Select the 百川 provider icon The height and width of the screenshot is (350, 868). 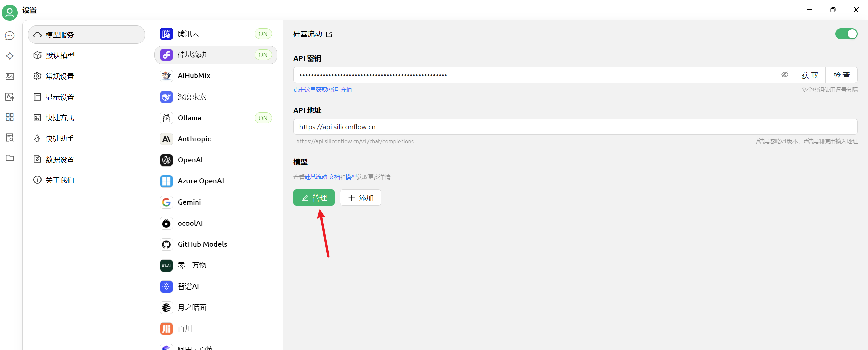click(x=166, y=329)
